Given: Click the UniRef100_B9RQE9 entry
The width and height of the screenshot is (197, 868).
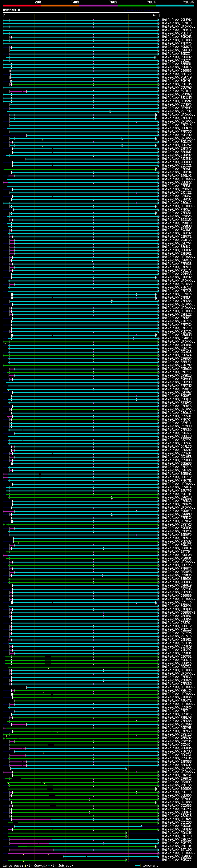Looking at the screenshot, I should [x=176, y=511].
